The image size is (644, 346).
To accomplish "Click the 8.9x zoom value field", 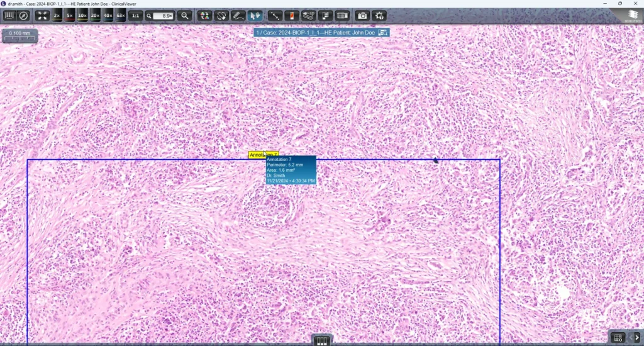I will (x=163, y=16).
